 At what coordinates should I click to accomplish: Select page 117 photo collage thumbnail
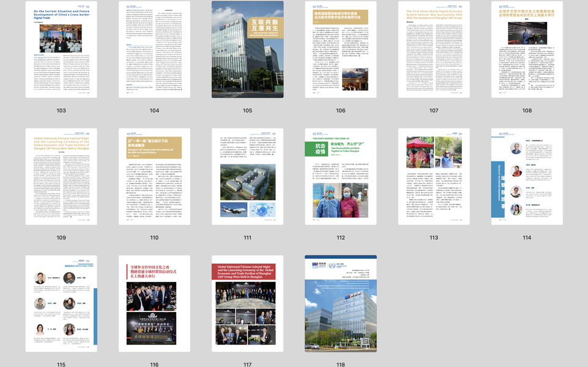click(x=248, y=303)
